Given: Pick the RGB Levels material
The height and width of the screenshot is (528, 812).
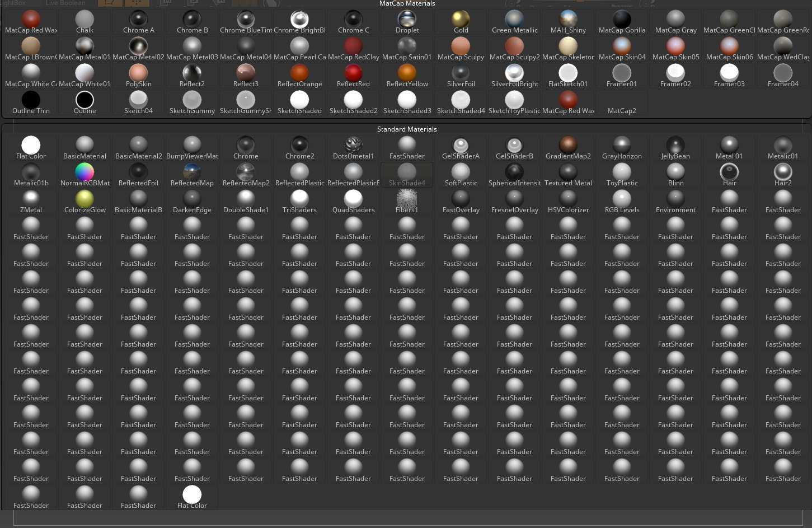Looking at the screenshot, I should tap(622, 202).
